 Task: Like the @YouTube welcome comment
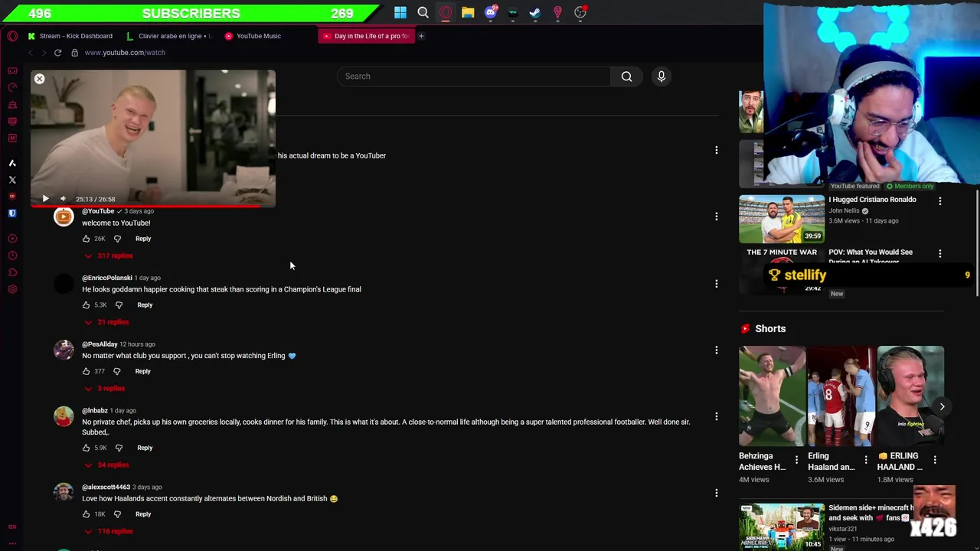(x=86, y=239)
